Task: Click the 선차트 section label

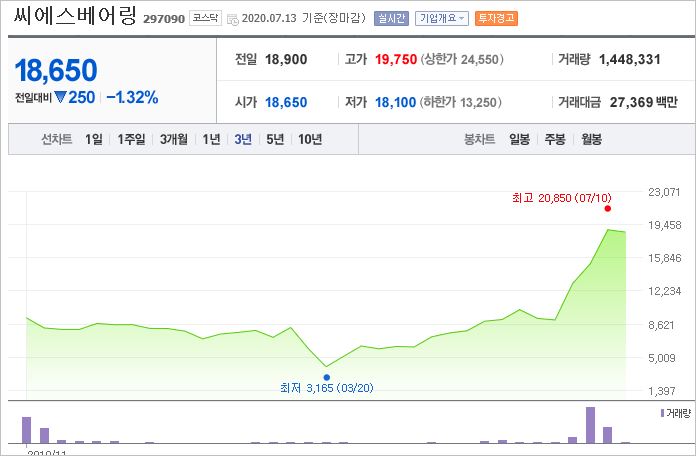Action: pyautogui.click(x=56, y=139)
